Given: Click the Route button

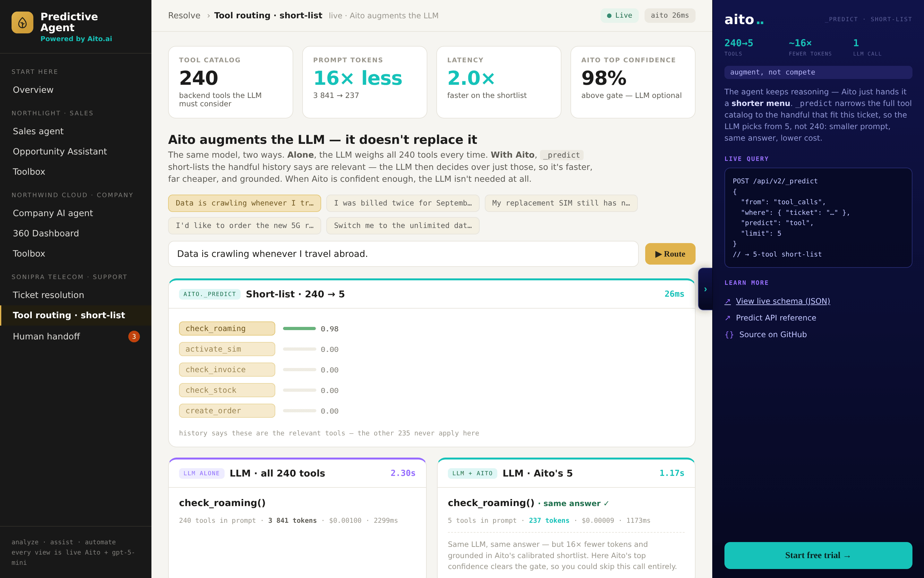Looking at the screenshot, I should click(670, 254).
